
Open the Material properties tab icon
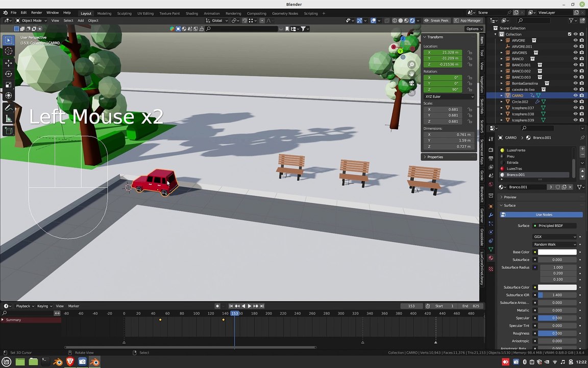491,258
